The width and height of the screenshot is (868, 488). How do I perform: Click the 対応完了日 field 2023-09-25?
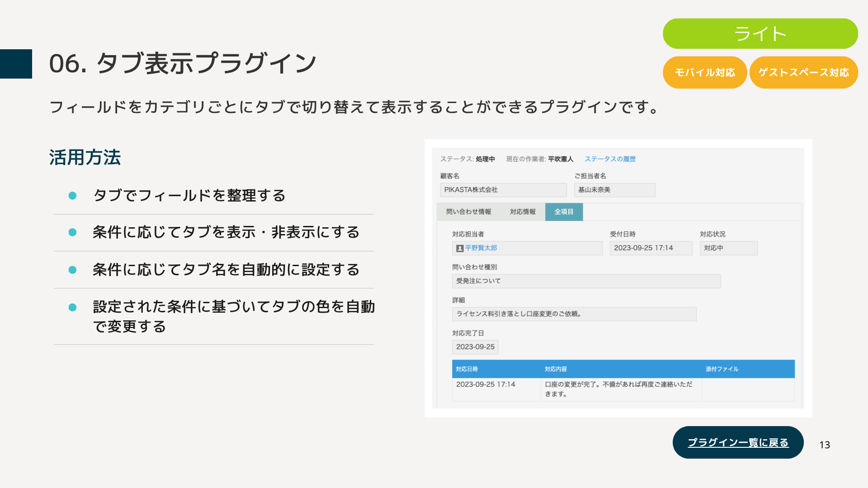(x=475, y=347)
